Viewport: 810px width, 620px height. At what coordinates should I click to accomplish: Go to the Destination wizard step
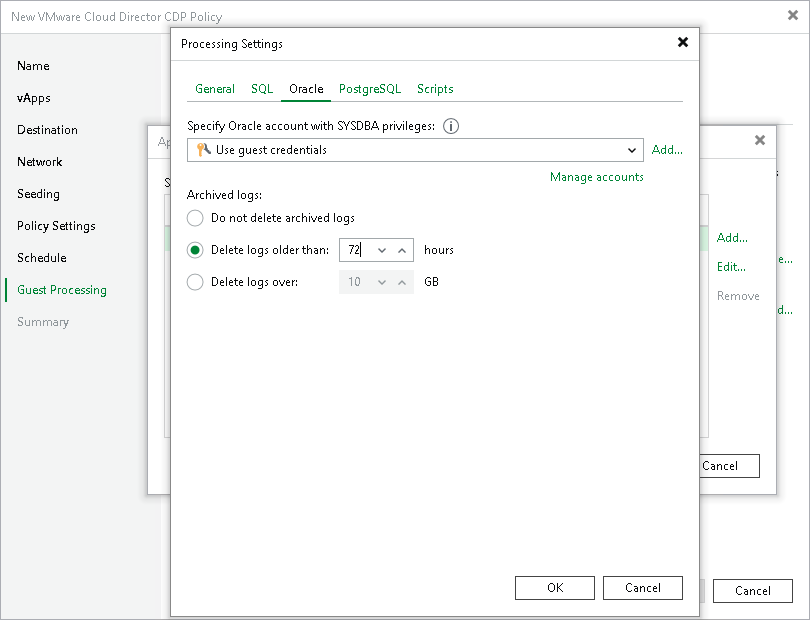[x=47, y=130]
